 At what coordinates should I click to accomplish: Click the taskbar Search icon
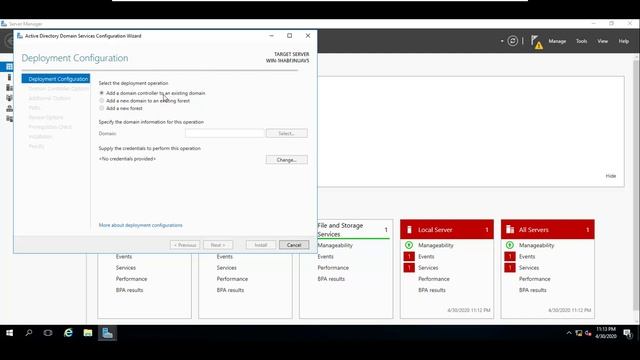tap(29, 333)
